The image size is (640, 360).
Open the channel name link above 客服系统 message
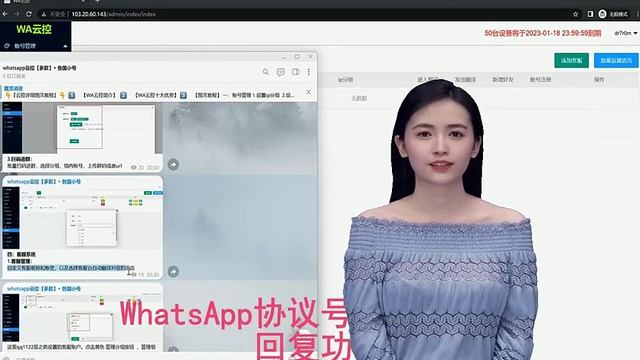[44, 182]
